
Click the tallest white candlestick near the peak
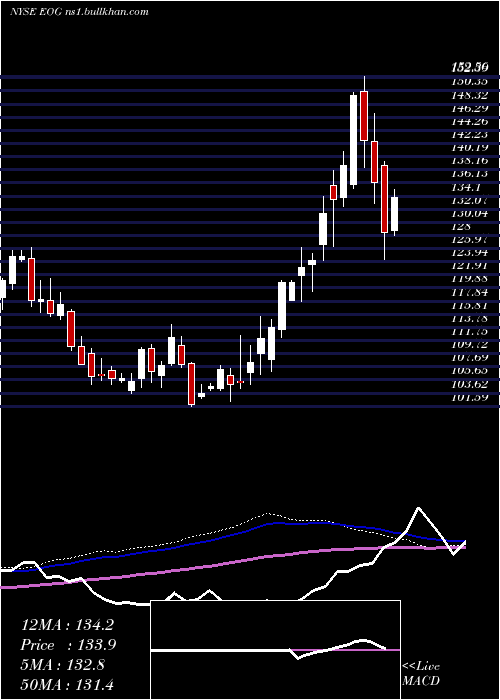tap(353, 140)
